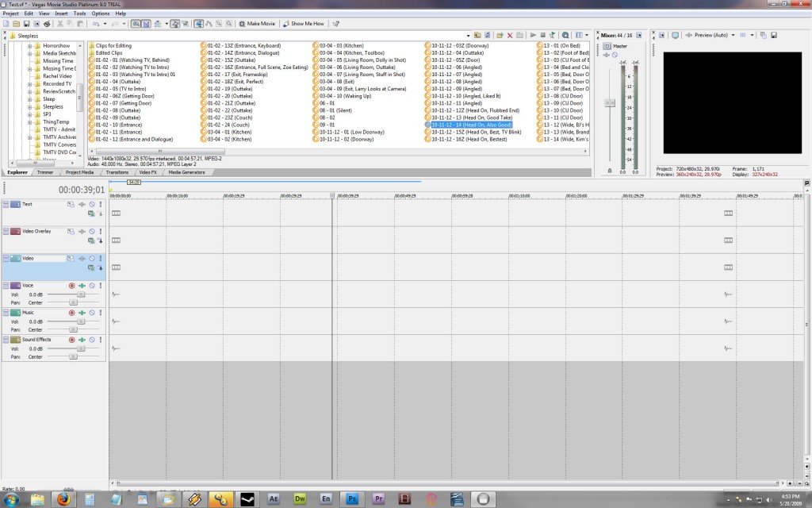Screen dimensions: 812x508
Task: Start preview in the Explorer toolbar
Action: 533,36
